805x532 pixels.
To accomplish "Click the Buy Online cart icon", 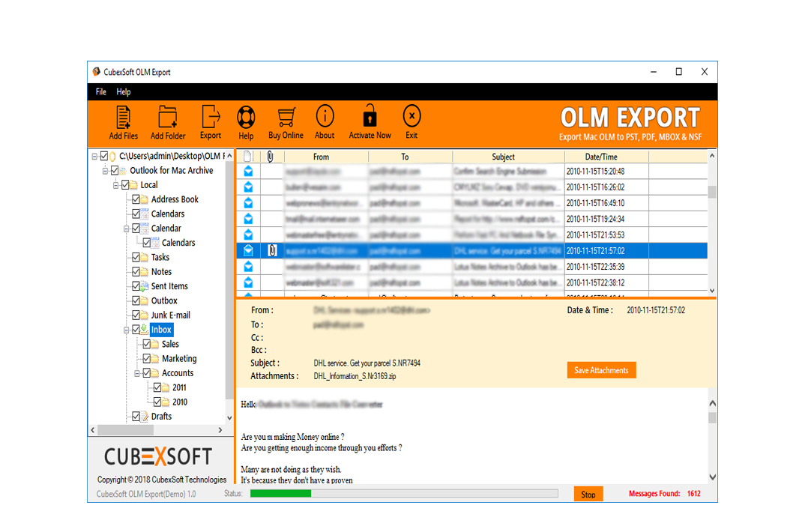I will pyautogui.click(x=286, y=118).
